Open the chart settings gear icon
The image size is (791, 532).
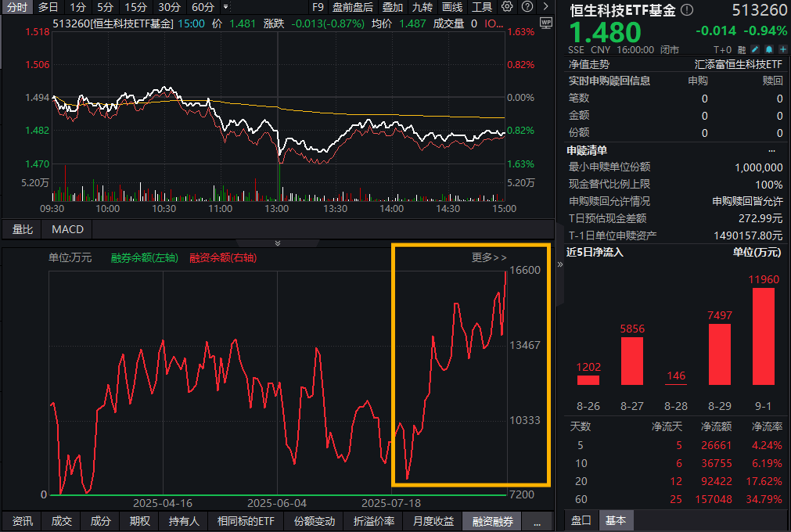(507, 7)
